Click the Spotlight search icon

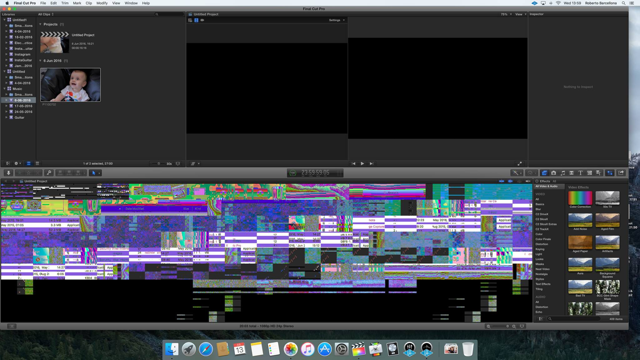point(623,3)
